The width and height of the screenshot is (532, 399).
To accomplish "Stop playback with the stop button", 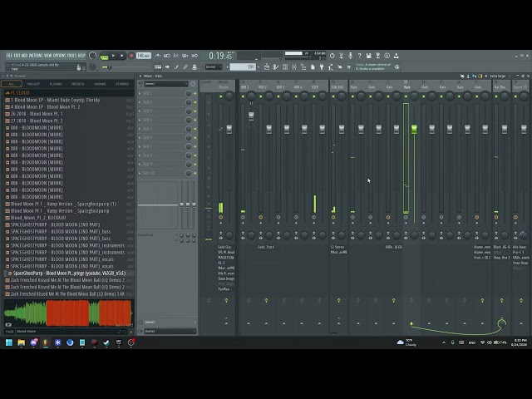I will coord(122,56).
